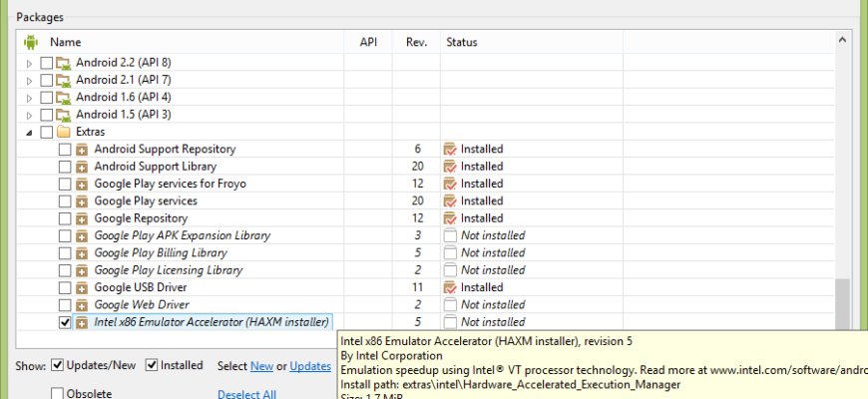Toggle the Updates/New show checkbox
Image resolution: width=868 pixels, height=399 pixels.
tap(57, 365)
